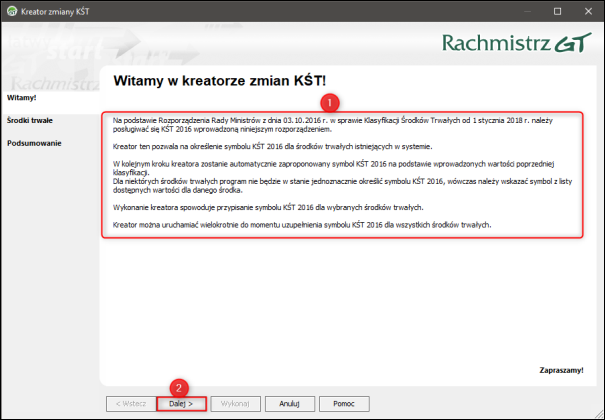Click the 'Zapraszamy!' text

[561, 370]
